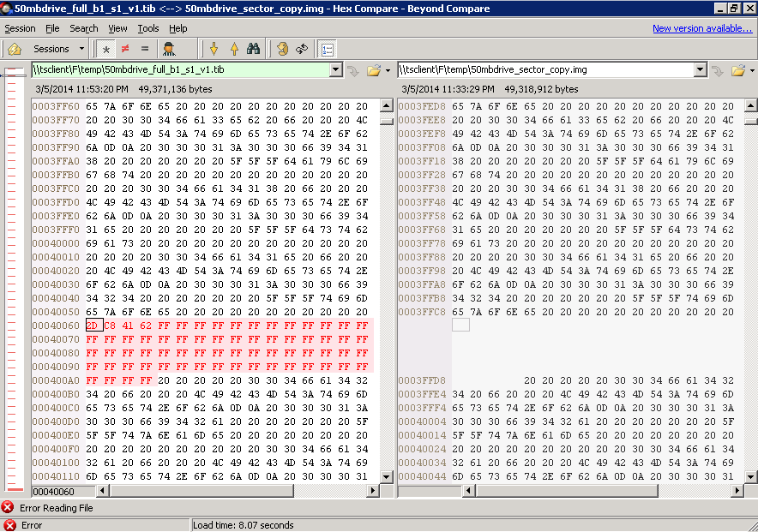The width and height of the screenshot is (758, 532).
Task: Click left pane horizontal scrollbar thumb
Action: 202,491
